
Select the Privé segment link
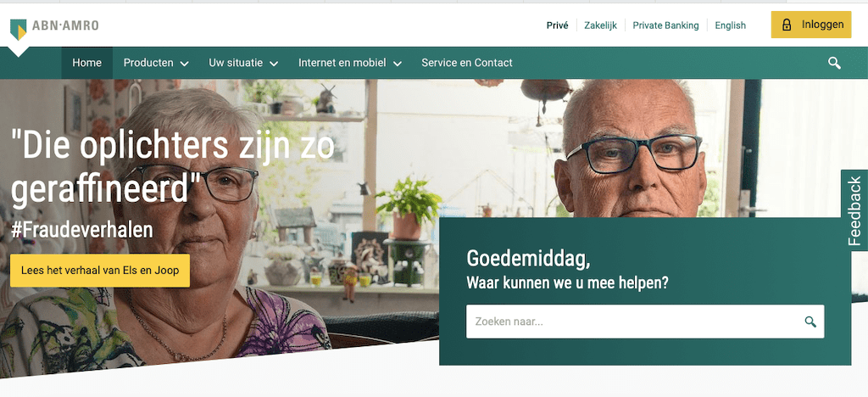(558, 25)
